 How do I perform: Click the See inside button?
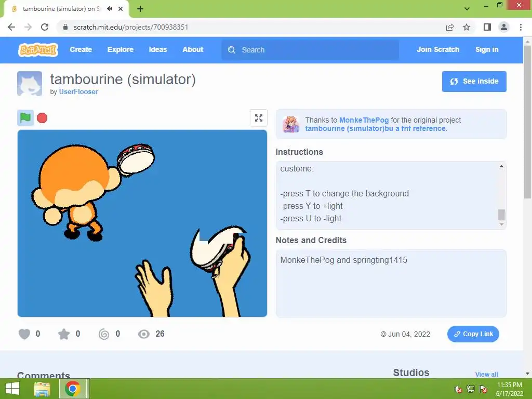[474, 82]
